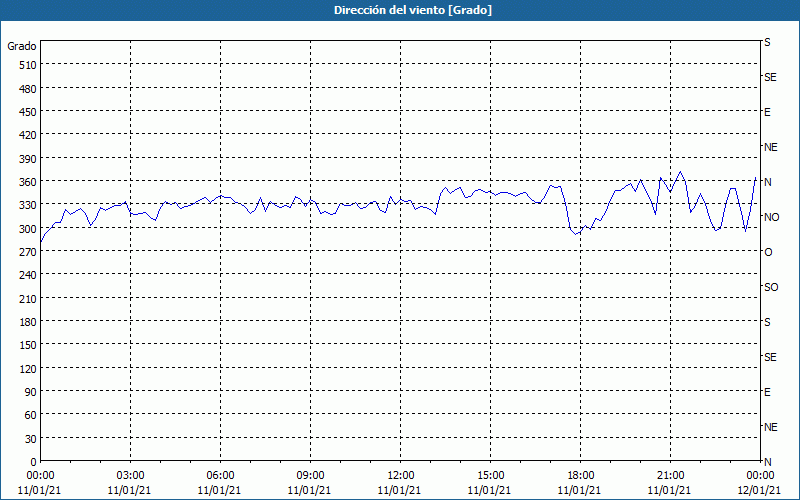Select the 120 degree axis label
Image resolution: width=800 pixels, height=500 pixels.
click(29, 369)
